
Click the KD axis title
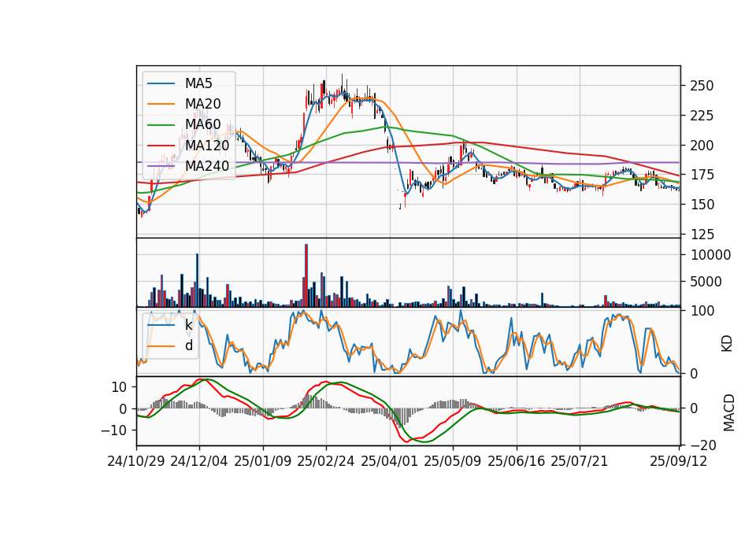[727, 344]
